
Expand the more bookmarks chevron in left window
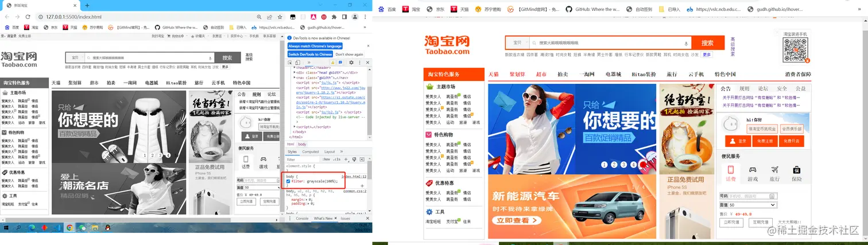point(365,27)
